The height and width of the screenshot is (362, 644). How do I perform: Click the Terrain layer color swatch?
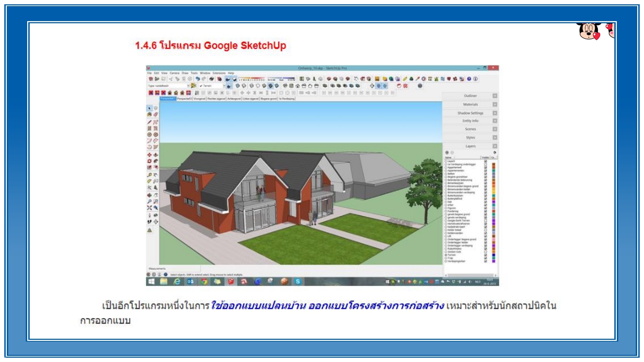point(494,255)
